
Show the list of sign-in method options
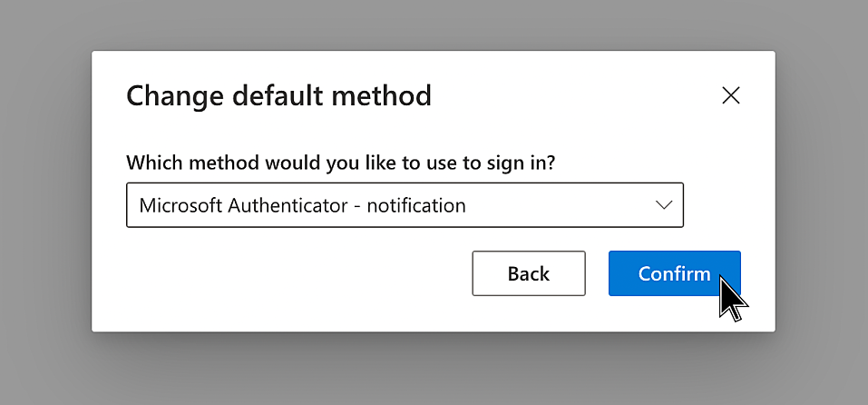click(x=664, y=205)
